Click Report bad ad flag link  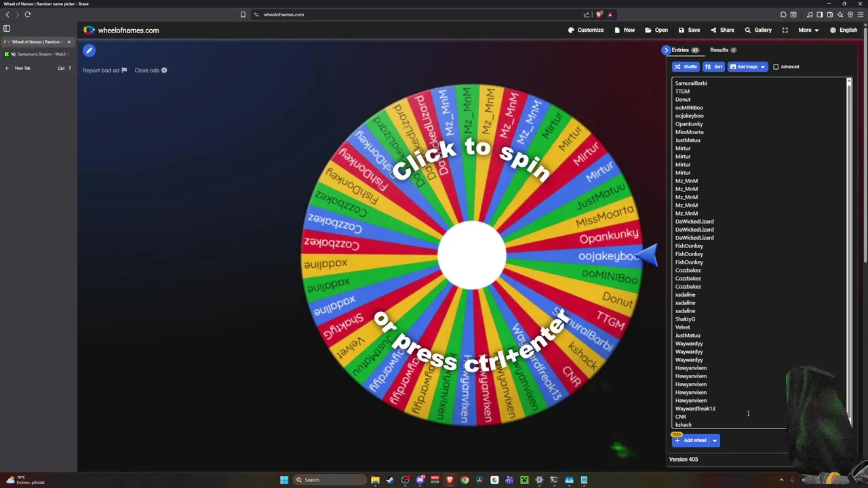104,70
